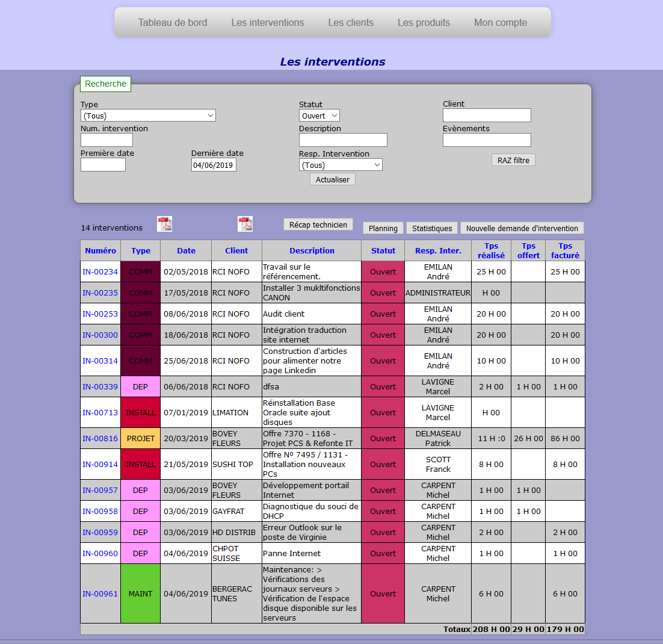Click the Actualiser button
The image size is (663, 644).
coord(333,179)
